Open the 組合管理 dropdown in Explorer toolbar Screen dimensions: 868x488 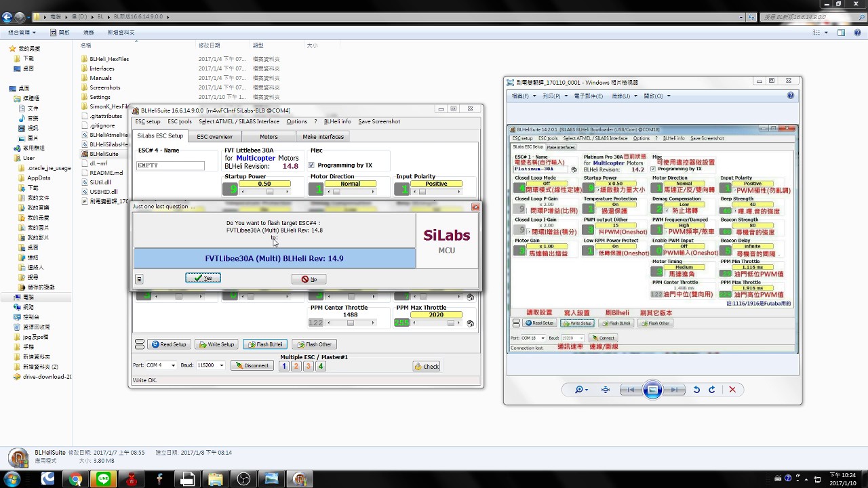22,33
